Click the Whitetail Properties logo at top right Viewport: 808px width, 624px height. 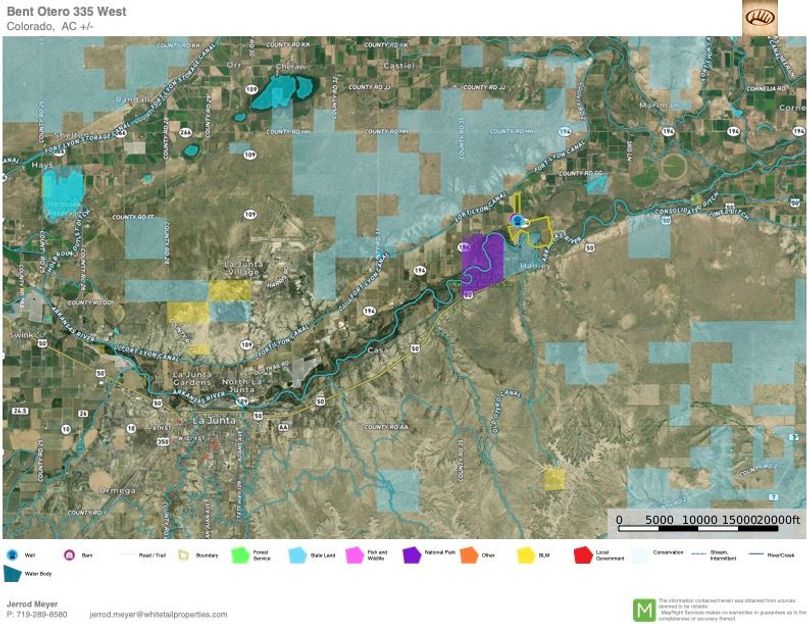[x=759, y=17]
